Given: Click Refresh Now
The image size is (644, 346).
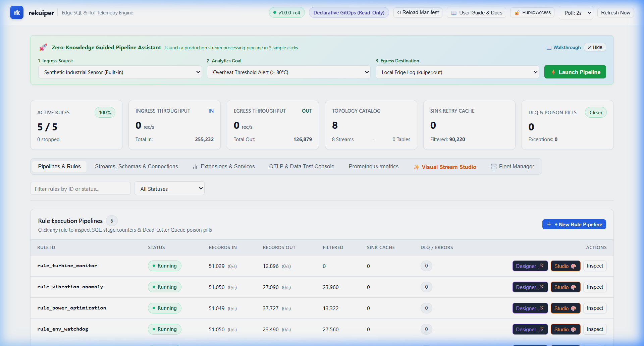Looking at the screenshot, I should pyautogui.click(x=615, y=12).
